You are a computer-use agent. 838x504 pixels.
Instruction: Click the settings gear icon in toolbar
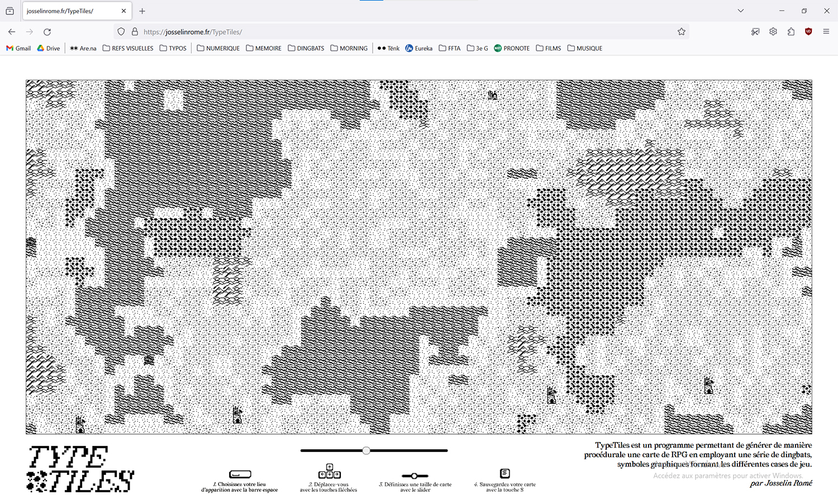pyautogui.click(x=773, y=32)
